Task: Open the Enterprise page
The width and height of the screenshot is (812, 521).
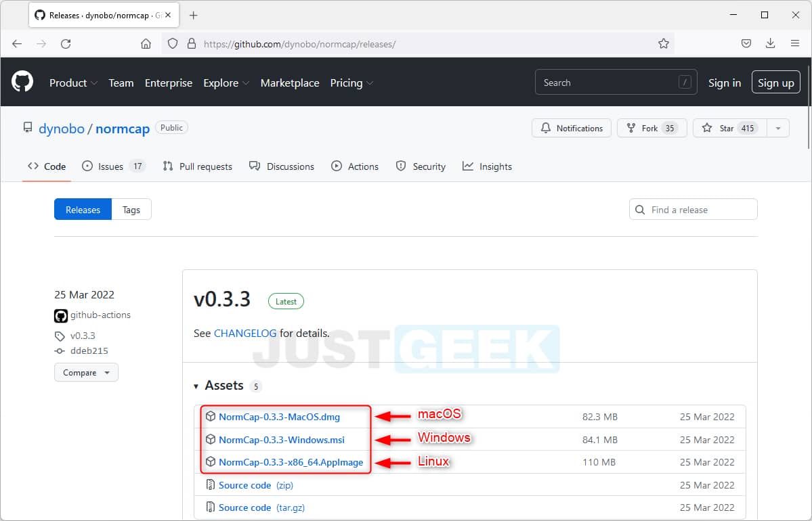Action: [169, 83]
